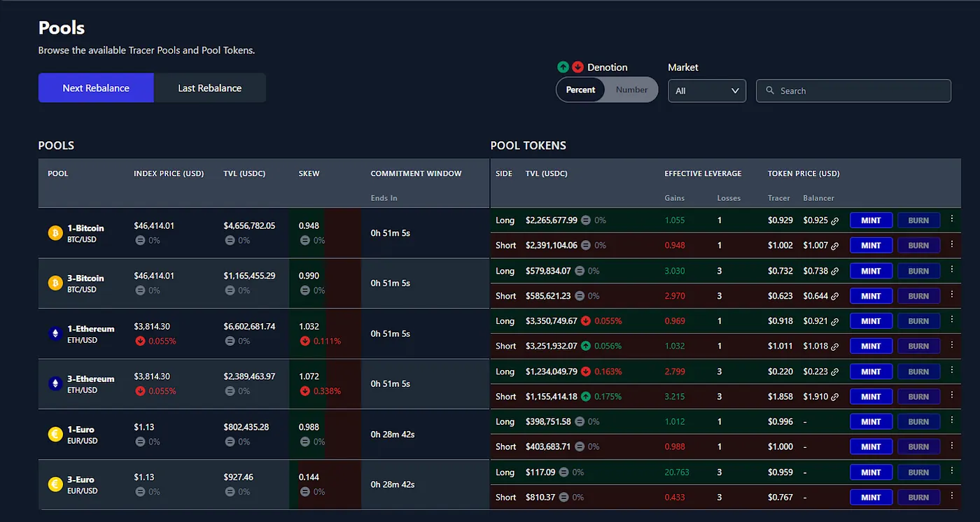This screenshot has width=980, height=522.
Task: Switch Denotion toggle to Number
Action: 631,90
